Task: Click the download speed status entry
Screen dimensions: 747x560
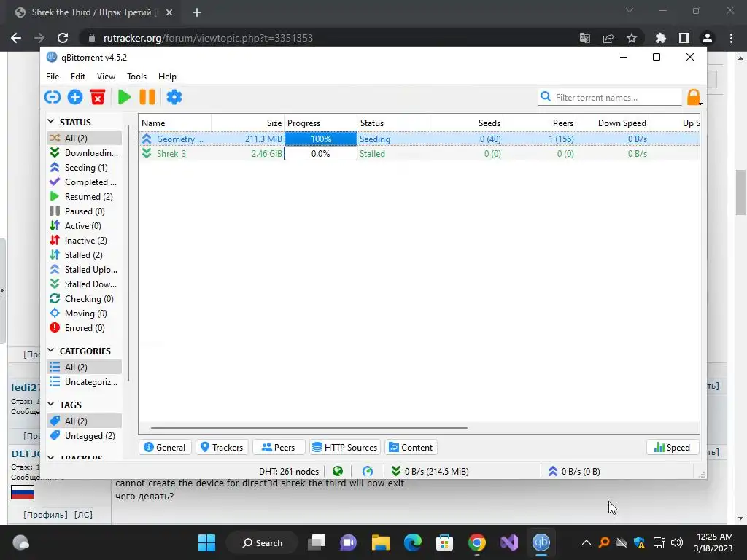Action: pyautogui.click(x=430, y=472)
